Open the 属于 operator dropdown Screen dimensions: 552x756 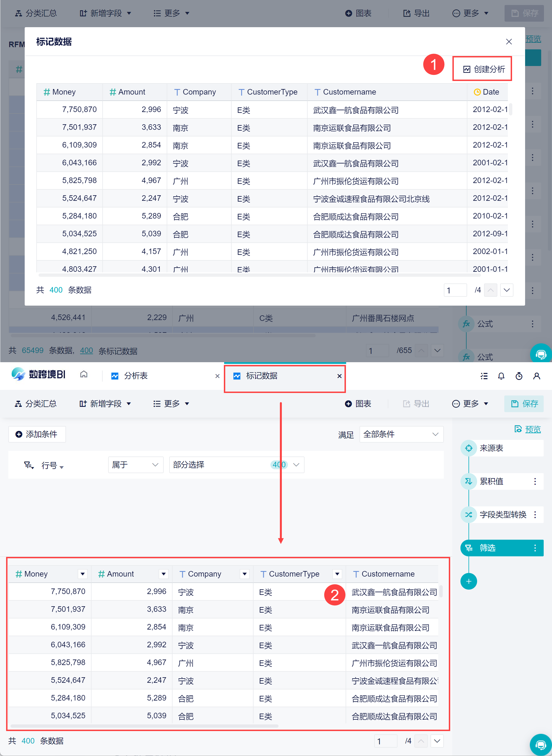click(135, 465)
